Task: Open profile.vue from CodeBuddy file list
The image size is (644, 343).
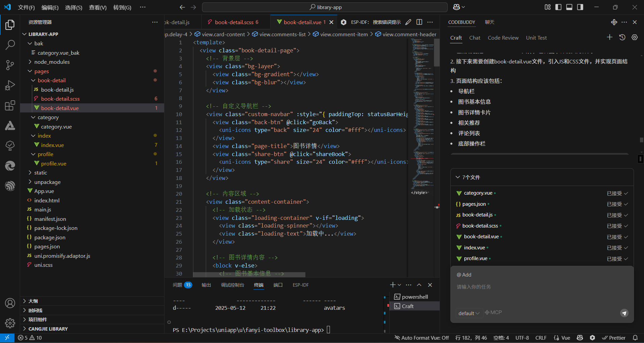Action: (x=476, y=258)
